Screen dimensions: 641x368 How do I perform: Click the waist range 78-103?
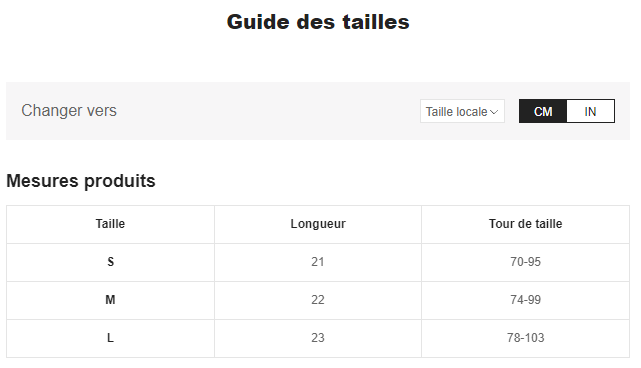point(525,338)
